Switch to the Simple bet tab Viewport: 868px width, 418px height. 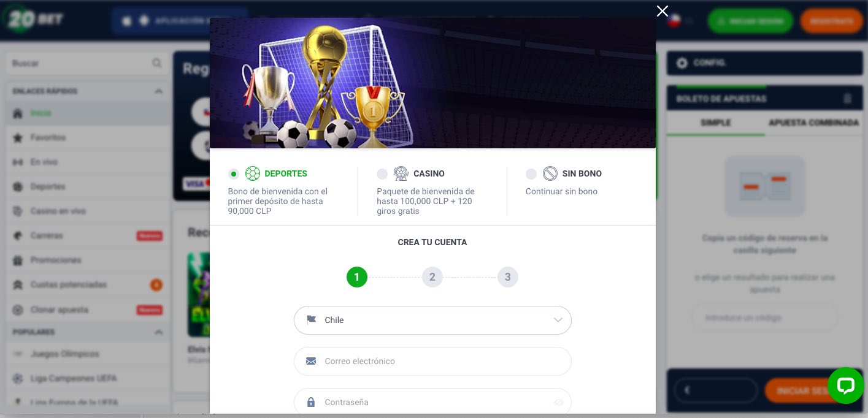716,123
